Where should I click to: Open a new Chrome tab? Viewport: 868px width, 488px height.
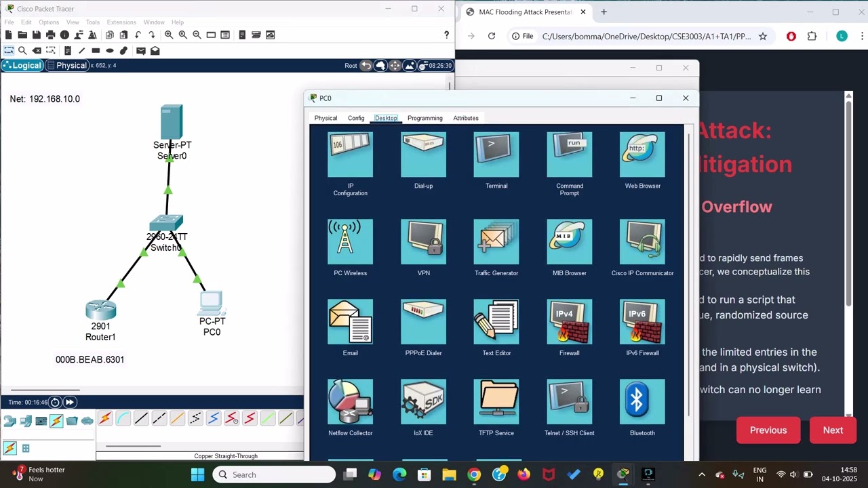click(x=604, y=12)
